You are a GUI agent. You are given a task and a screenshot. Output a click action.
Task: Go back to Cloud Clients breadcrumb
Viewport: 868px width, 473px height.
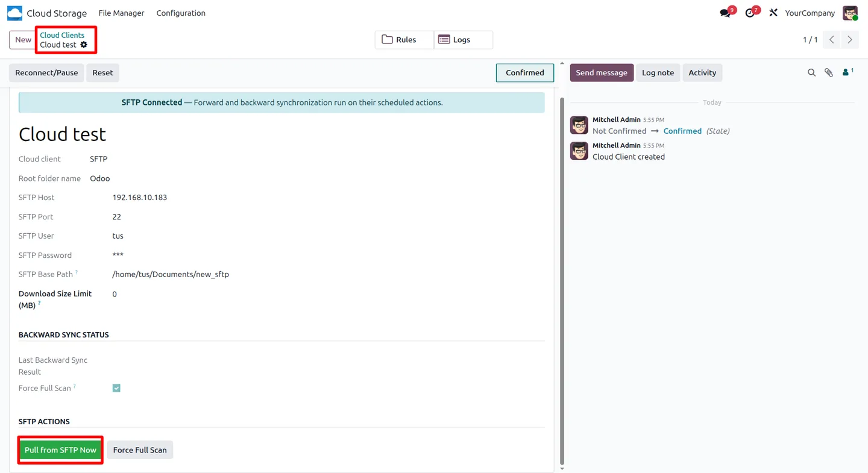pyautogui.click(x=62, y=35)
